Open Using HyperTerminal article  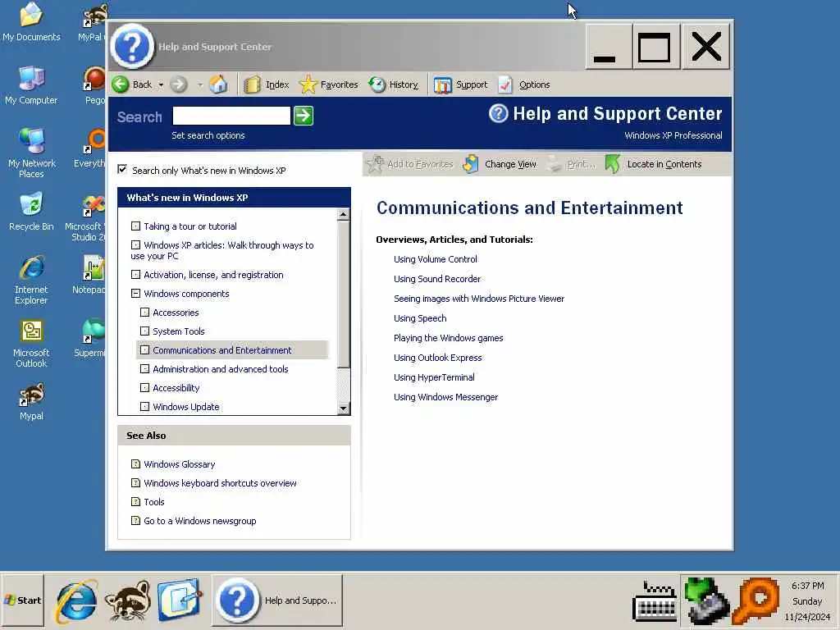[x=434, y=377]
